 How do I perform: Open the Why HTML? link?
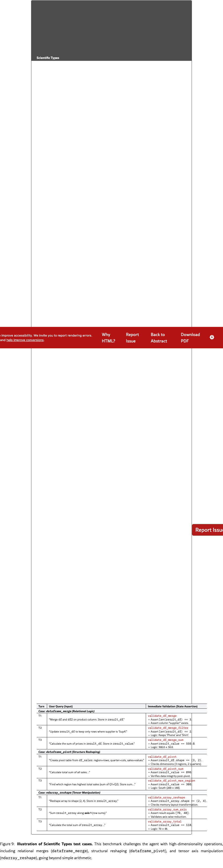click(x=108, y=338)
